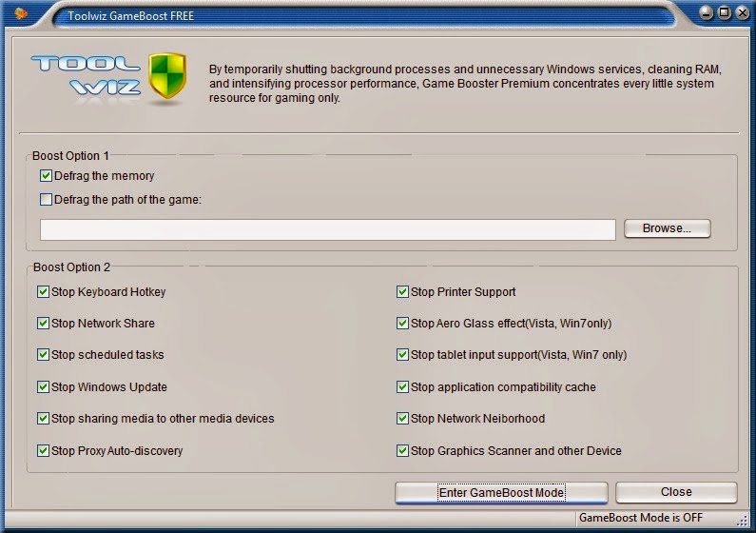The width and height of the screenshot is (756, 533).
Task: Click the Toolwiz GameBoost FREE title text
Action: (130, 16)
